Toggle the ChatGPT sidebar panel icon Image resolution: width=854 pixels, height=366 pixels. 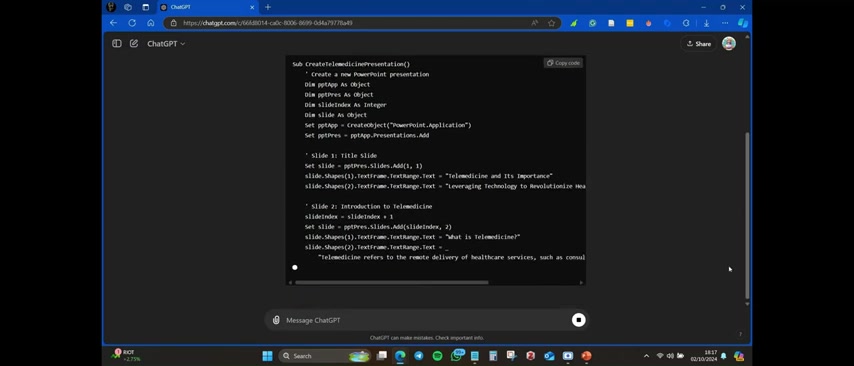click(x=117, y=44)
